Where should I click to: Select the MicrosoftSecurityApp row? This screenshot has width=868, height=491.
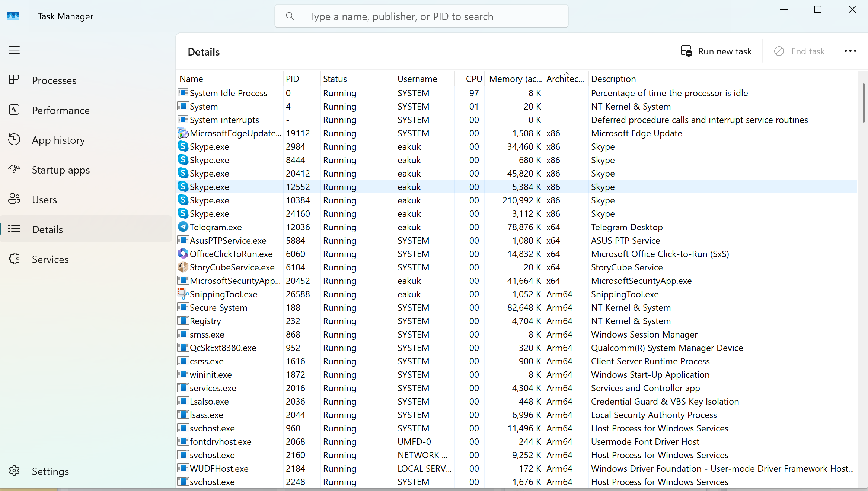pyautogui.click(x=517, y=281)
